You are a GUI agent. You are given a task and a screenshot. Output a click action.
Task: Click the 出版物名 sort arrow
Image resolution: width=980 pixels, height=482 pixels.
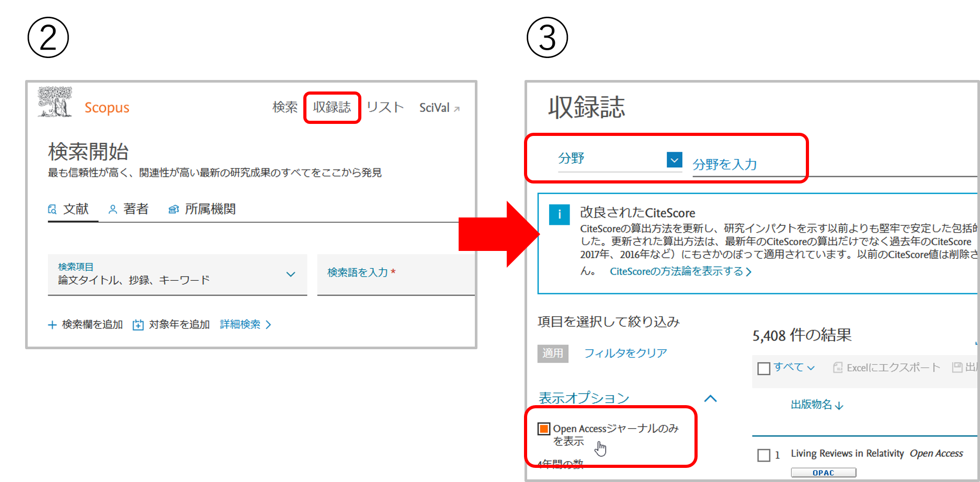pyautogui.click(x=839, y=406)
